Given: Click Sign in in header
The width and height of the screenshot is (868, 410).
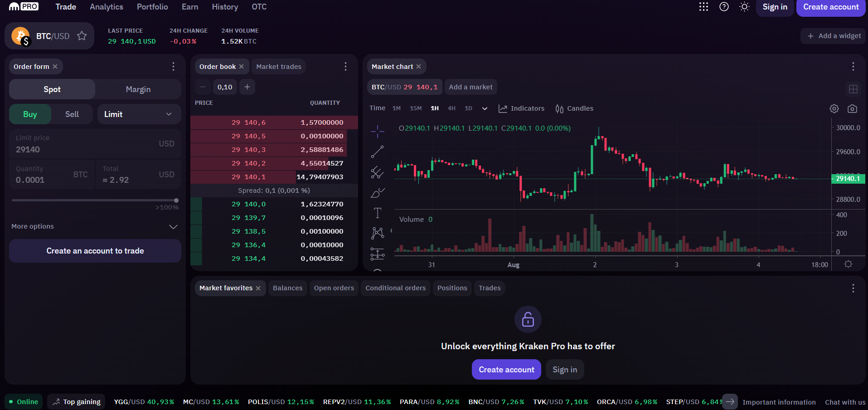Looking at the screenshot, I should pyautogui.click(x=775, y=7).
